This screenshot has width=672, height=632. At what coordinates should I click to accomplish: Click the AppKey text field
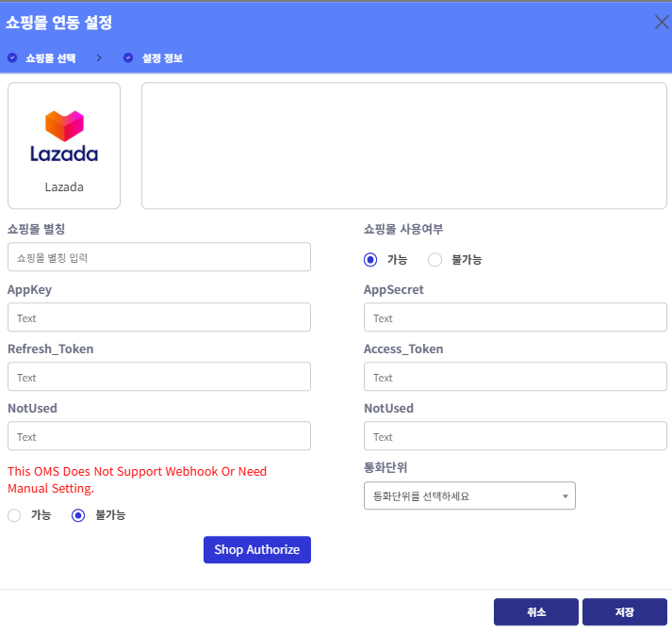pyautogui.click(x=159, y=317)
